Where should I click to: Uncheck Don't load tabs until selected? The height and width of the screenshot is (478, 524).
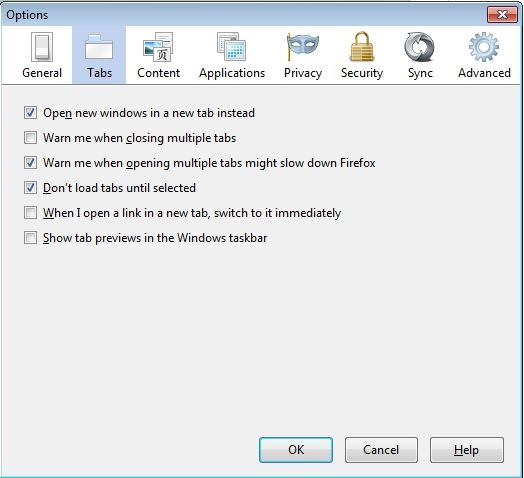click(x=30, y=188)
